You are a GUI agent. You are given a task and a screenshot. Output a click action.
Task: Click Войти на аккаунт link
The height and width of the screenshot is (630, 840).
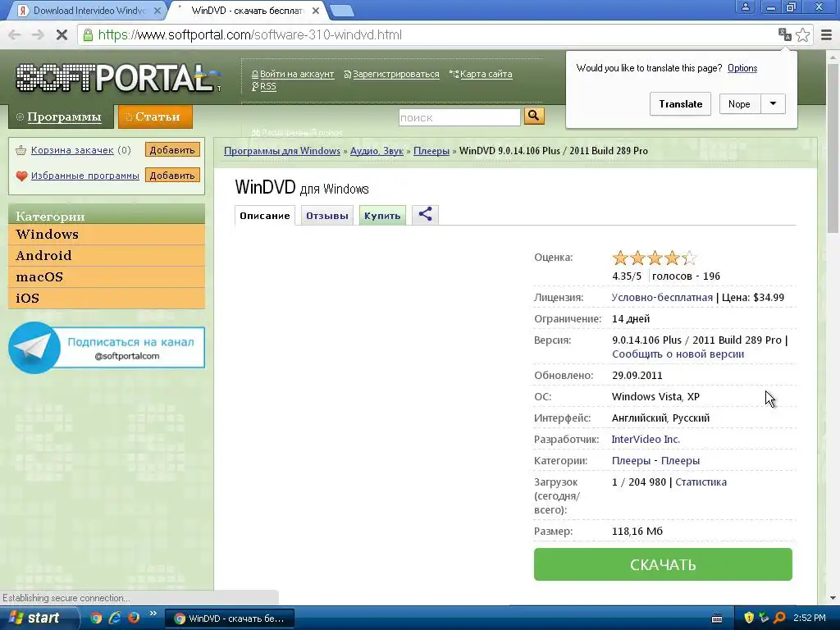click(x=297, y=74)
